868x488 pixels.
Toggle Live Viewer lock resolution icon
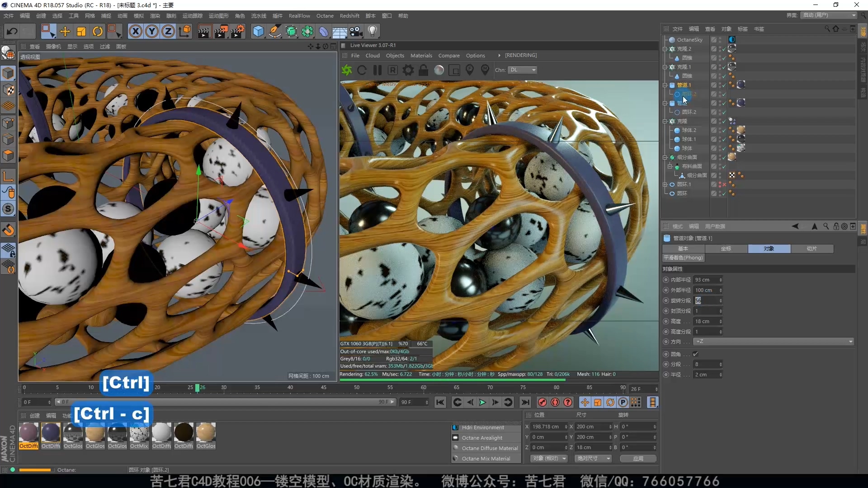[x=423, y=70]
